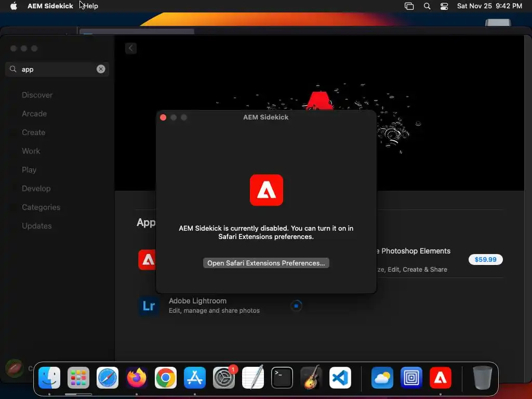Open System Preferences from the Dock
Image resolution: width=532 pixels, height=399 pixels.
pyautogui.click(x=224, y=378)
